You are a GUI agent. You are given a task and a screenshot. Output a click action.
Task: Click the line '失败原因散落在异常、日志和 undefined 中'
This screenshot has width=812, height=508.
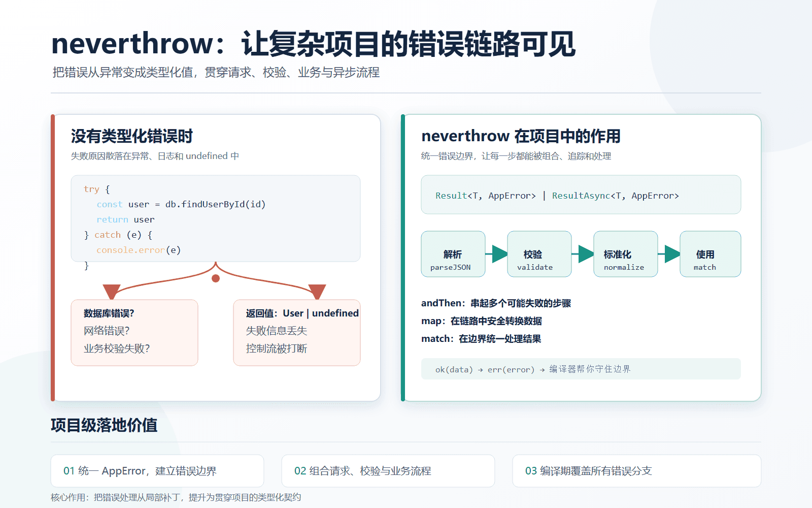[x=155, y=156]
